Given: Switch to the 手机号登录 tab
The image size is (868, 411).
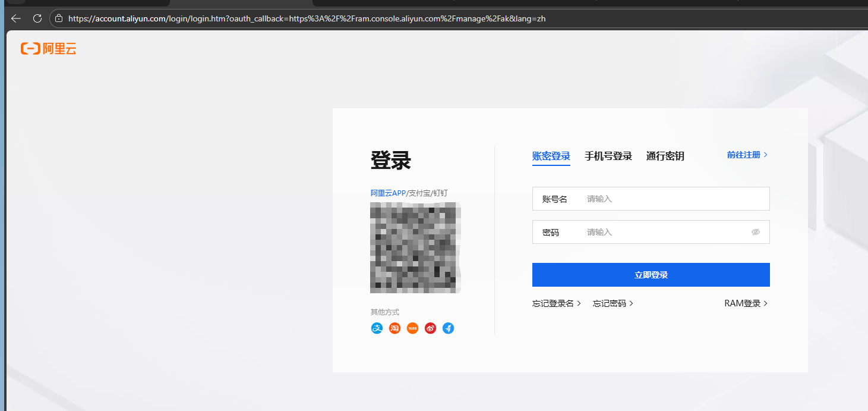Looking at the screenshot, I should click(x=608, y=156).
